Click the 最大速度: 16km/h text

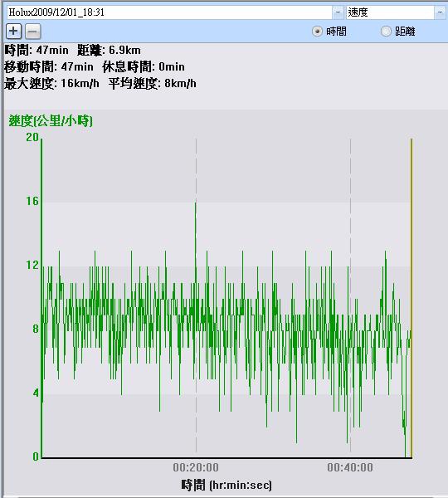tap(51, 84)
